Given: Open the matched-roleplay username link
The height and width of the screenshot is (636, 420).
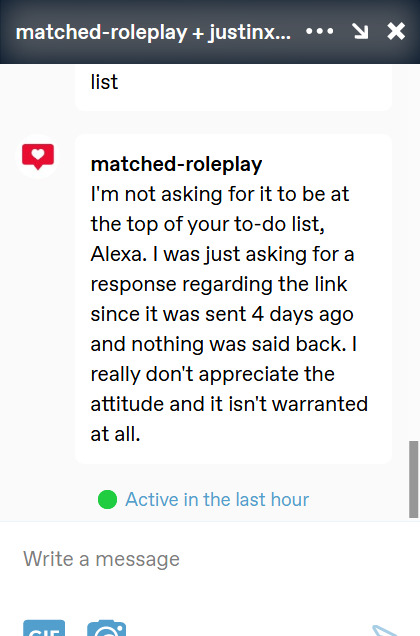Looking at the screenshot, I should pyautogui.click(x=176, y=164).
